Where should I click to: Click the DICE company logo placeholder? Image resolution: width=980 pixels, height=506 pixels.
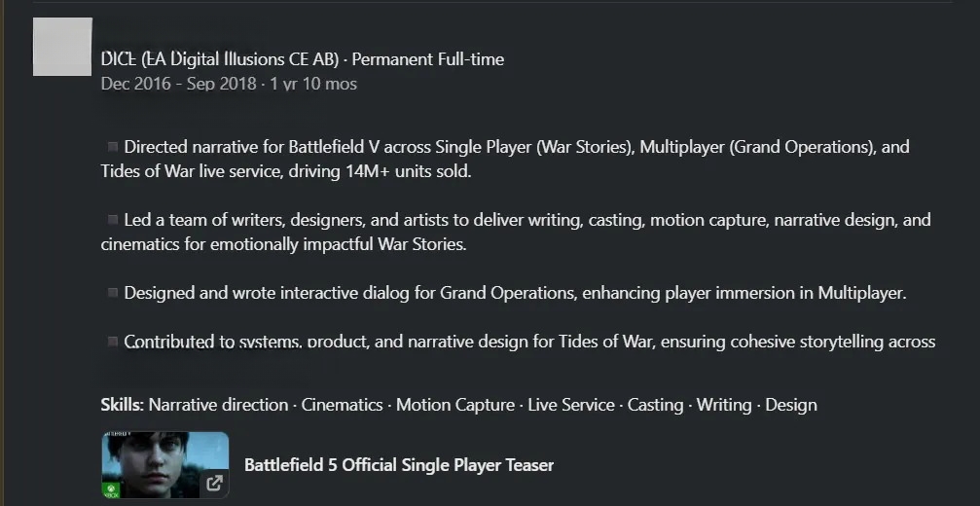62,47
